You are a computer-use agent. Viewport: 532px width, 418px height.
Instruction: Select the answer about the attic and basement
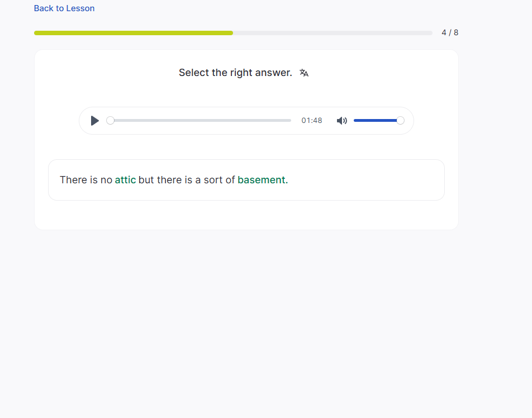(x=246, y=180)
